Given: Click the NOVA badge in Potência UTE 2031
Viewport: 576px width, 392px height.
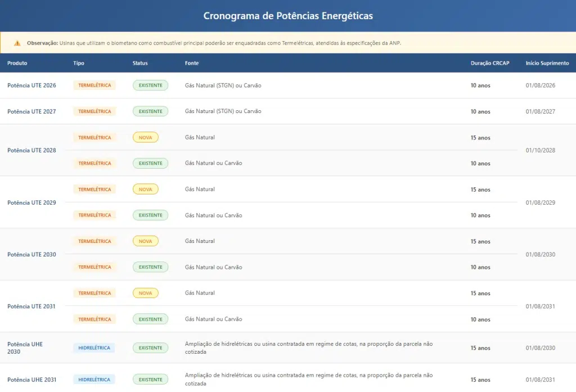Looking at the screenshot, I should coord(145,293).
